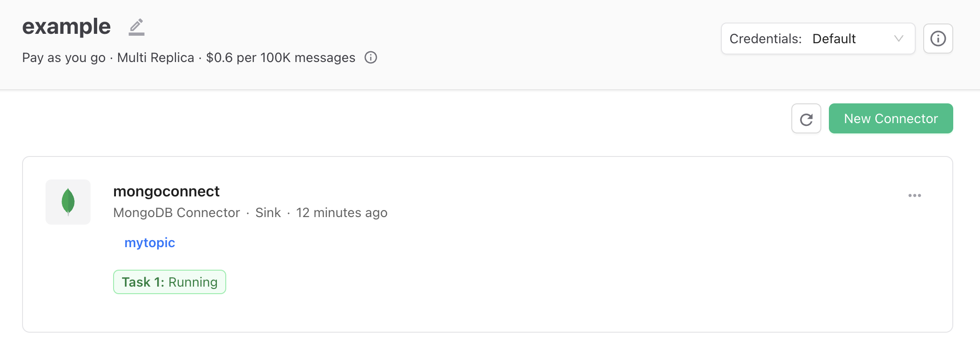Open the three-dot options for mongoconnect
Screen dimensions: 980x343
pyautogui.click(x=914, y=195)
